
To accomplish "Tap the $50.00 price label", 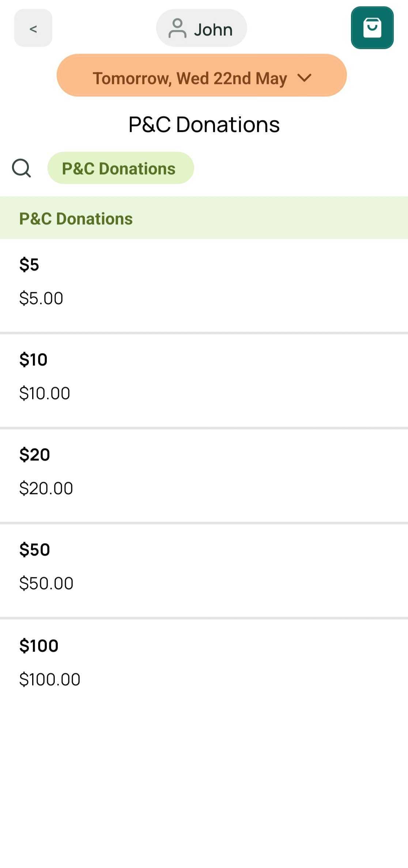I will point(46,583).
